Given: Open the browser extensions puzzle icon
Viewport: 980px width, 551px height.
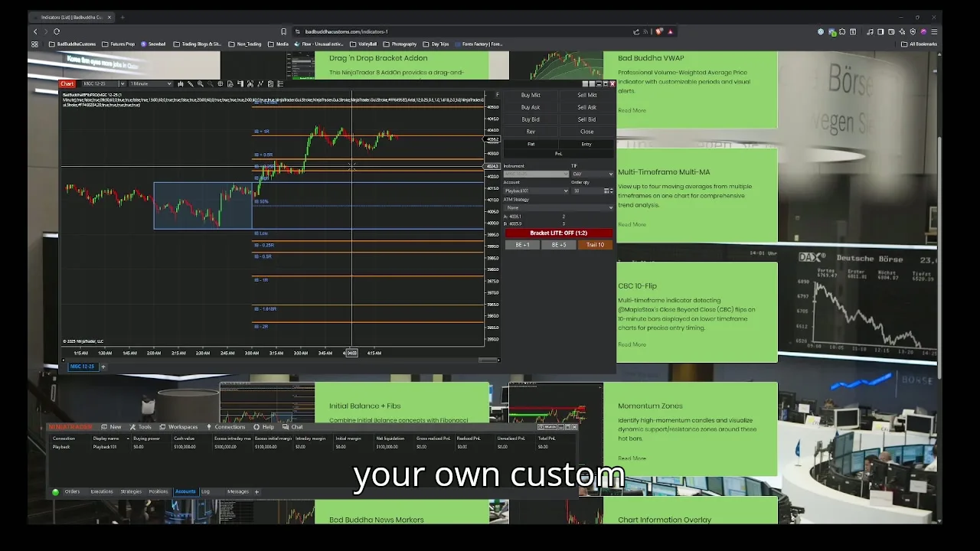Looking at the screenshot, I should point(842,31).
